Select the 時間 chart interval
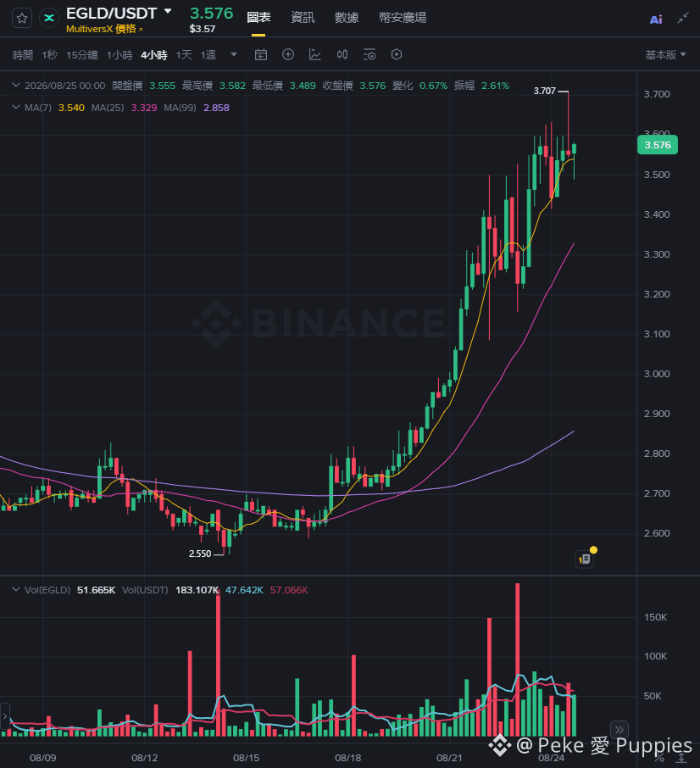This screenshot has width=700, height=768. point(23,55)
